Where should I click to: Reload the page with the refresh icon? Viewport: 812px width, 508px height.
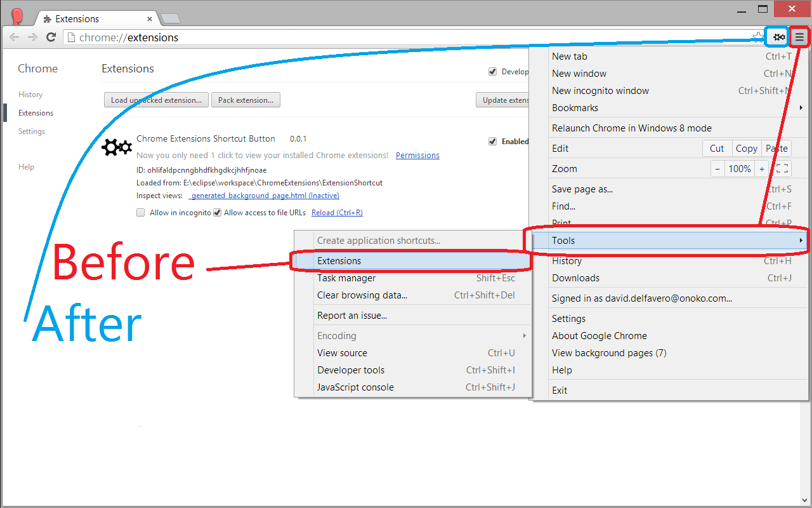pyautogui.click(x=51, y=37)
